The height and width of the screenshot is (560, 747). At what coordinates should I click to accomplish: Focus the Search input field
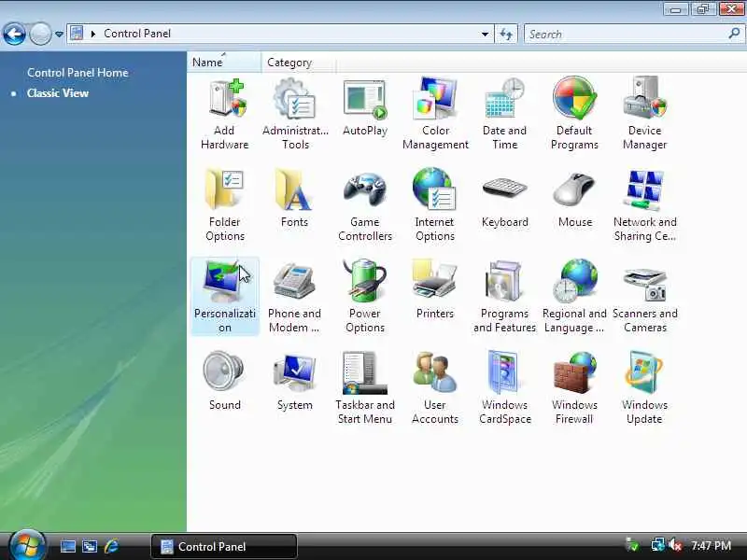coord(626,34)
